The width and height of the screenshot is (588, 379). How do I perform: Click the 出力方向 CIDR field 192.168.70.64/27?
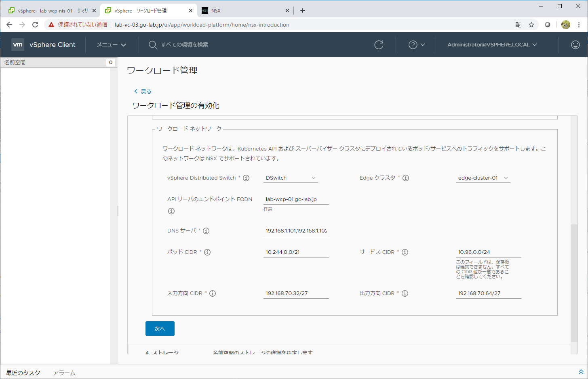pyautogui.click(x=489, y=293)
